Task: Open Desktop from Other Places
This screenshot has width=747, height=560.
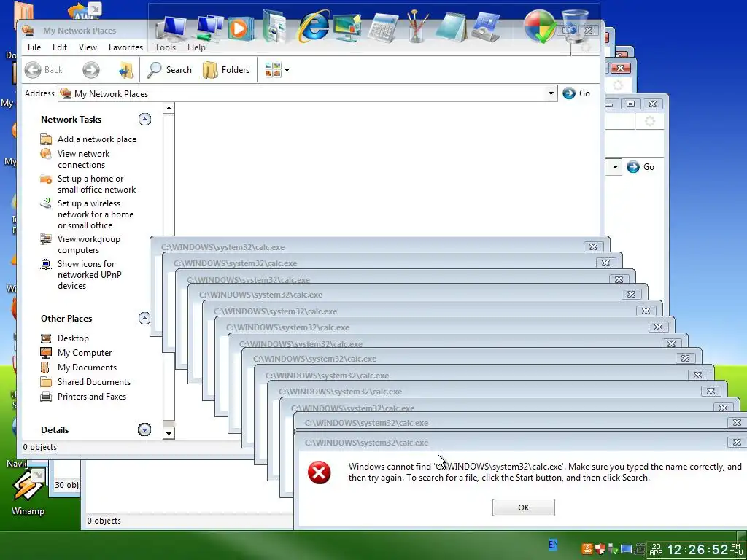Action: click(73, 338)
